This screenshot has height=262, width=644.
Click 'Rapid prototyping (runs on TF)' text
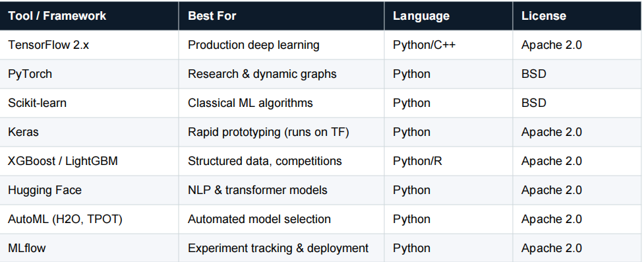tap(268, 132)
